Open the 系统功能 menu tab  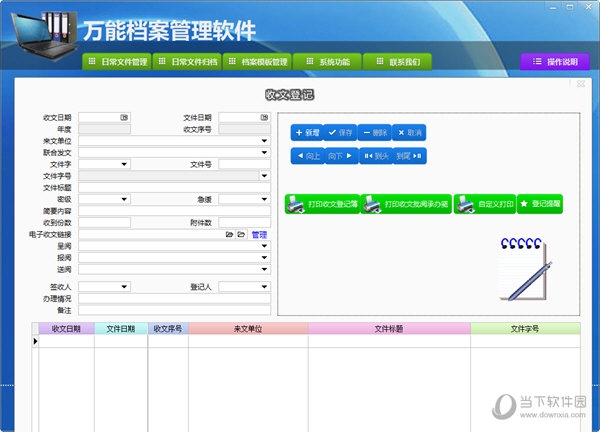(x=328, y=62)
